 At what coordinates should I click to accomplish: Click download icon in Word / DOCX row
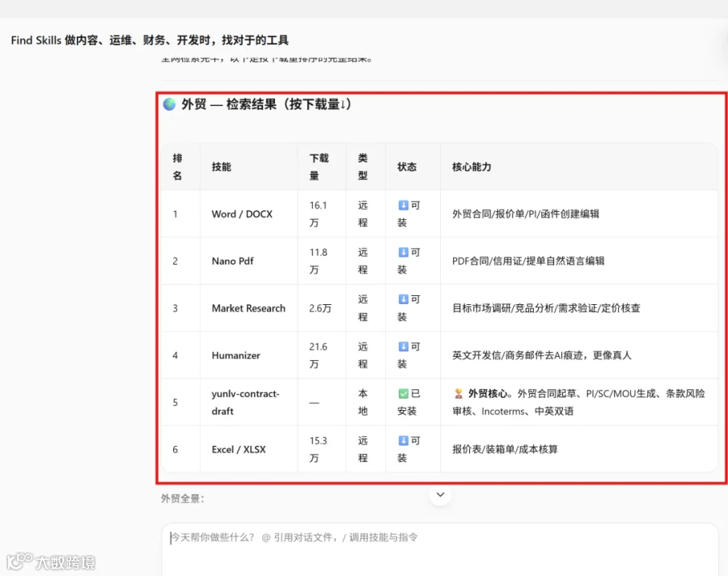[x=403, y=205]
